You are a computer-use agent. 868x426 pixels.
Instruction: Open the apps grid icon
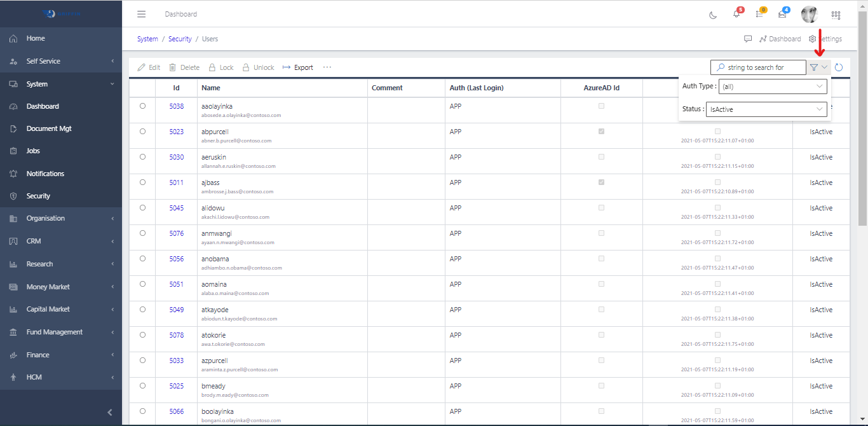click(x=836, y=15)
